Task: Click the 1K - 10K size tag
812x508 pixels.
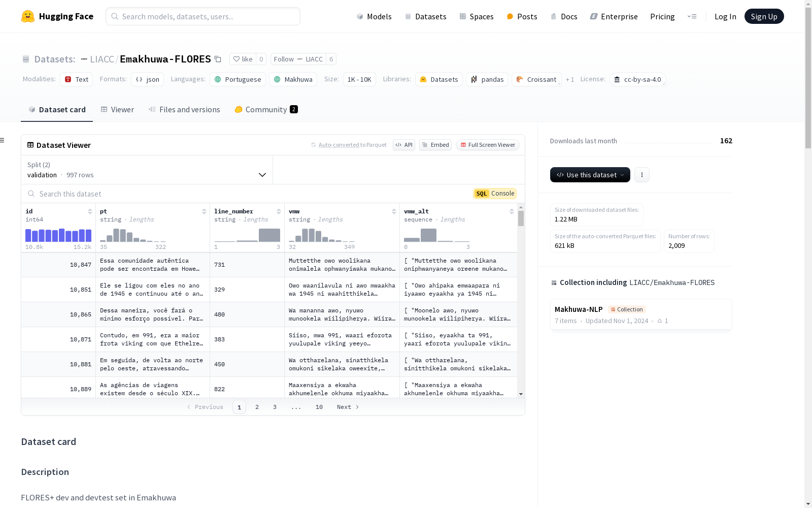Action: pos(359,79)
